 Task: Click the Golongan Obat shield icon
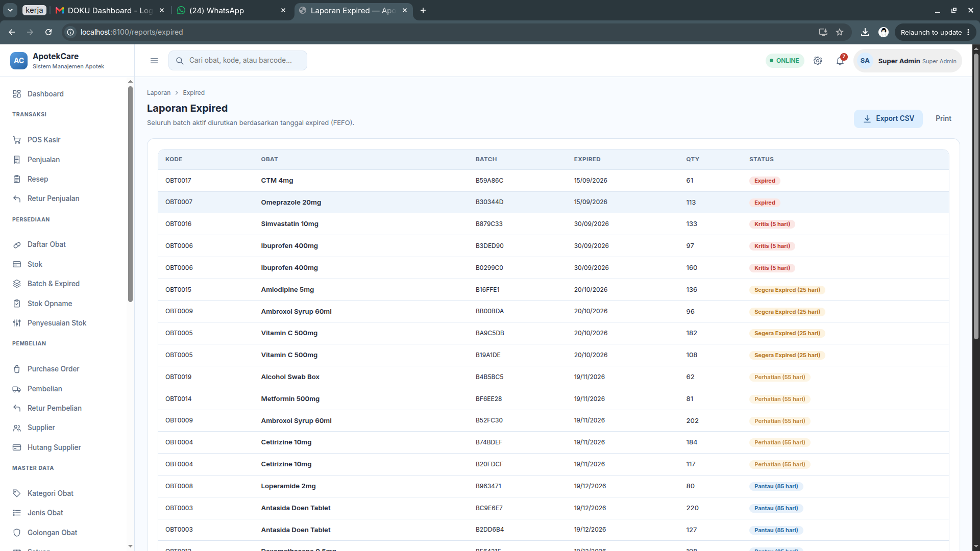coord(17,533)
